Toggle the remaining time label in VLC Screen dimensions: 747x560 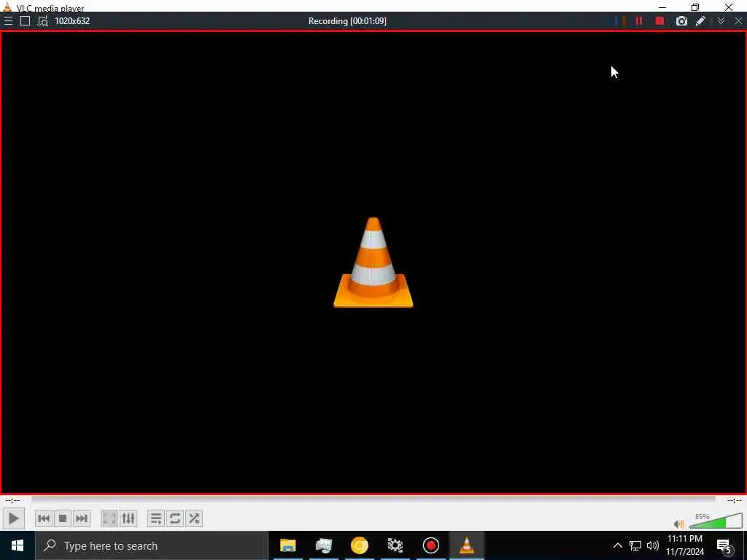[735, 500]
